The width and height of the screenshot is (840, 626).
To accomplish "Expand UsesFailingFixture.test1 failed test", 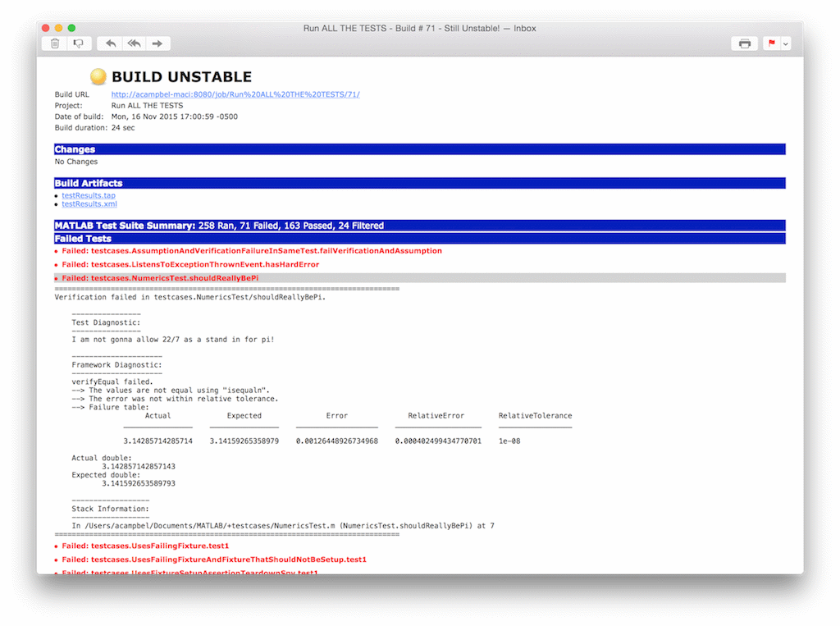I will [x=145, y=546].
